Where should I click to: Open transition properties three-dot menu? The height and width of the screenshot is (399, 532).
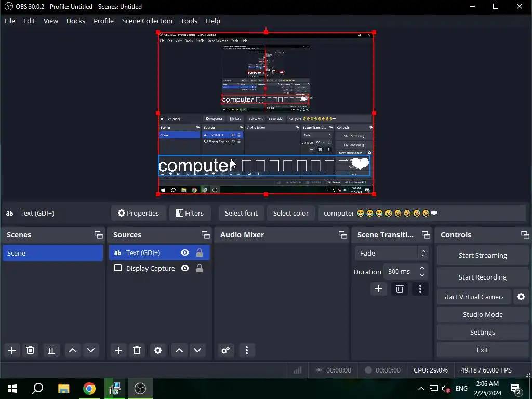(420, 289)
